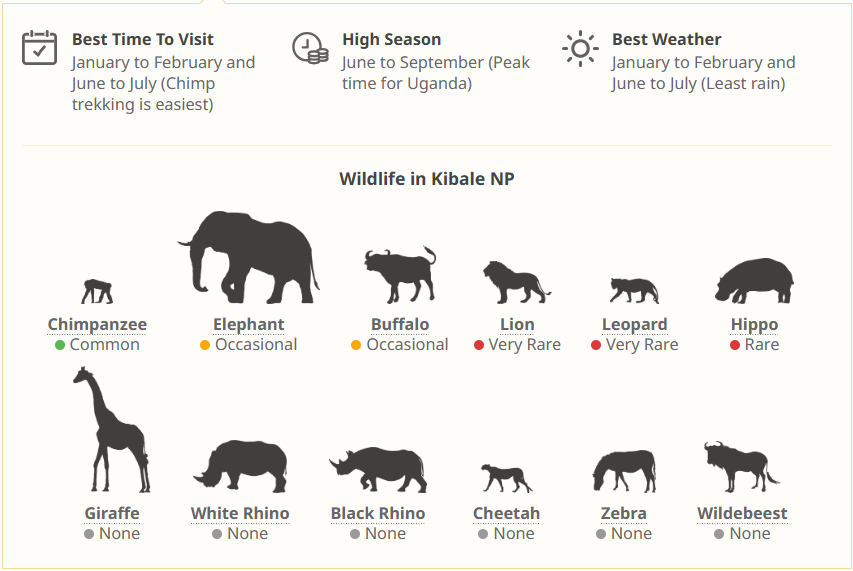Click the Wildlife in Kibale NP heading
The image size is (853, 571).
[427, 179]
